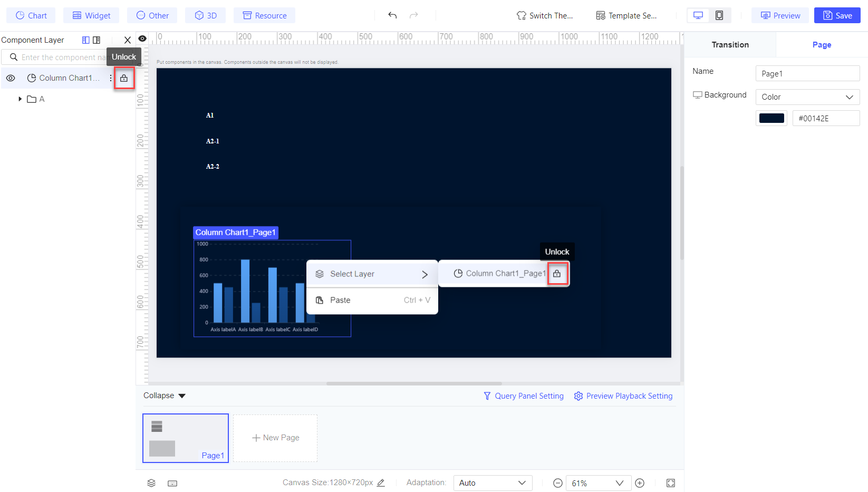Open the Widget component menu

(x=91, y=15)
